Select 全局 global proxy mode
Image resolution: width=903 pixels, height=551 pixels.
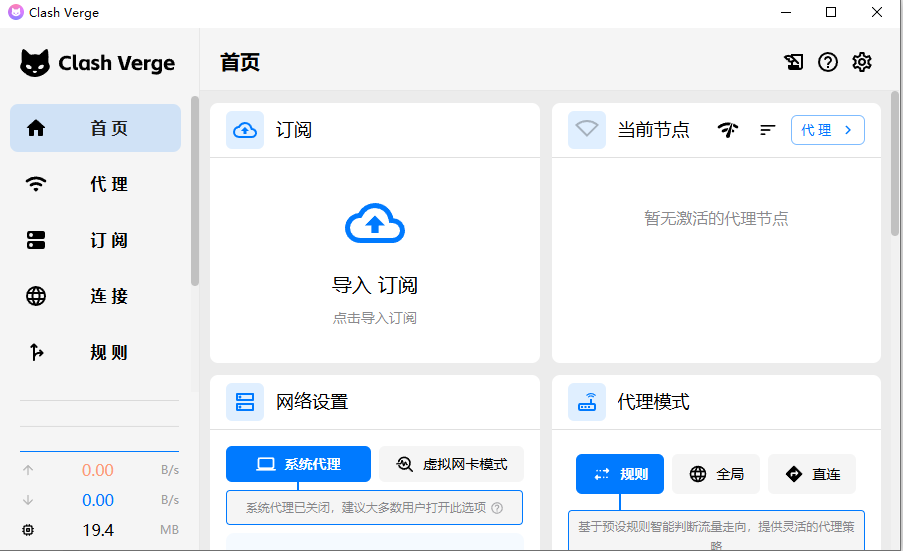tap(716, 474)
